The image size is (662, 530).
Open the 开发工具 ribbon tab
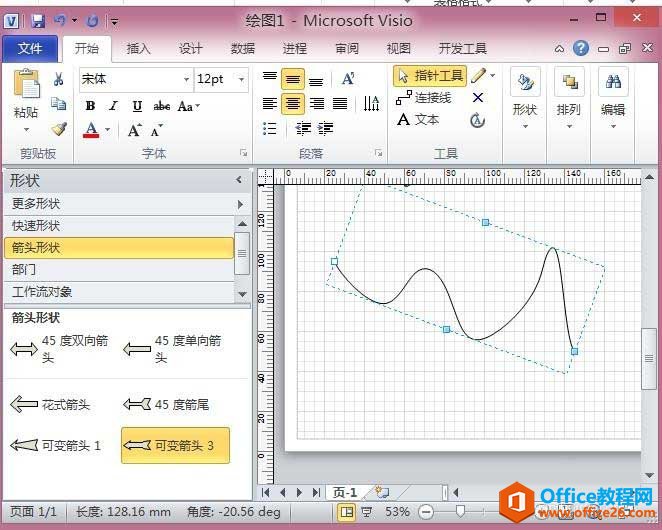(x=462, y=49)
